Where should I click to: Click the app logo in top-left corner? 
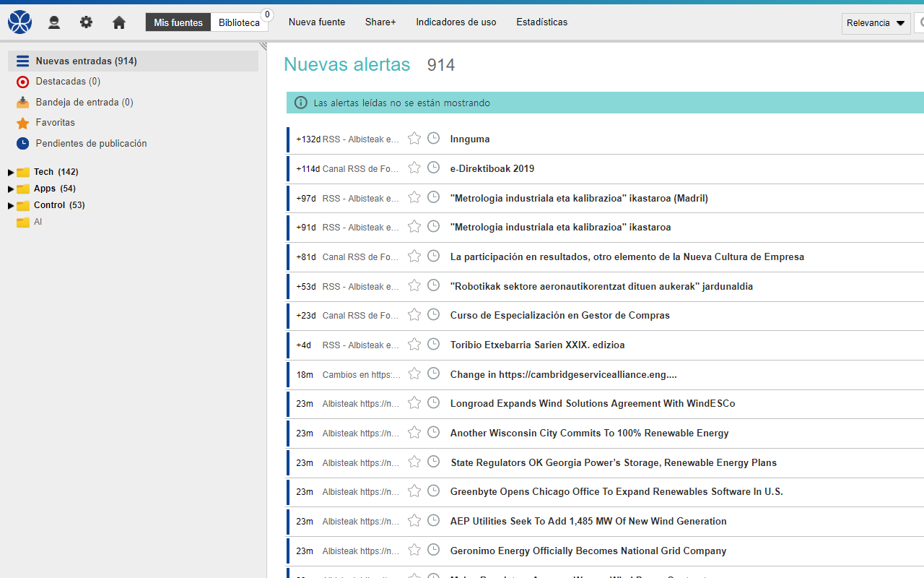20,22
